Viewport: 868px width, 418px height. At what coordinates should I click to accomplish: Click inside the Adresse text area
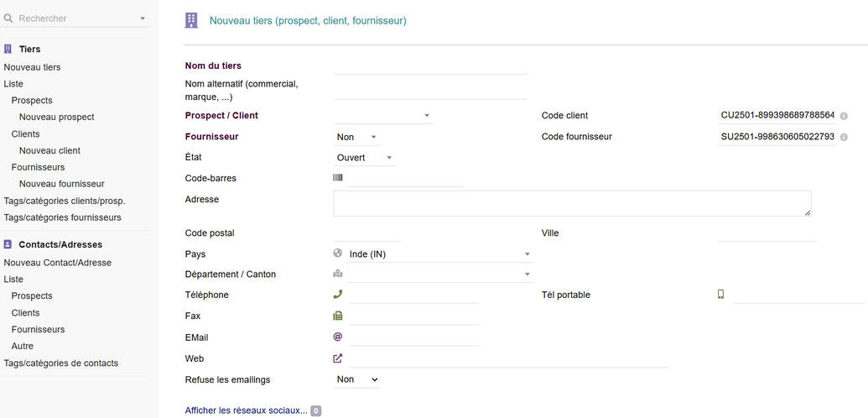click(x=571, y=203)
